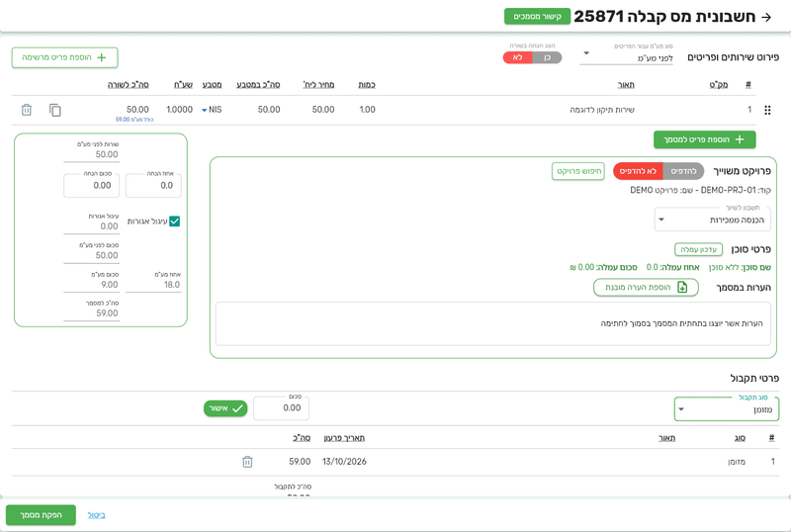Click הוספת הערה מובנת button
This screenshot has width=791, height=532.
pyautogui.click(x=646, y=287)
